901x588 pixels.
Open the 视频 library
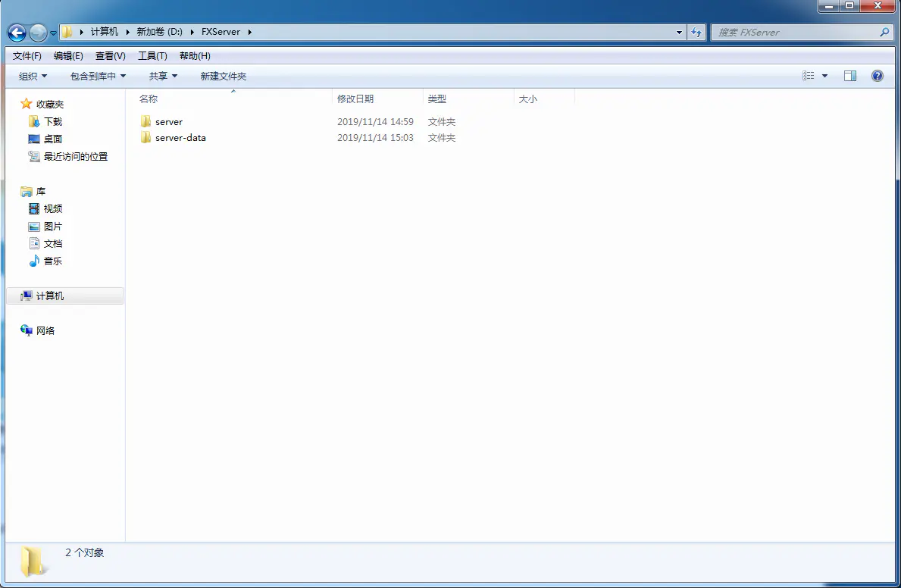(x=53, y=208)
